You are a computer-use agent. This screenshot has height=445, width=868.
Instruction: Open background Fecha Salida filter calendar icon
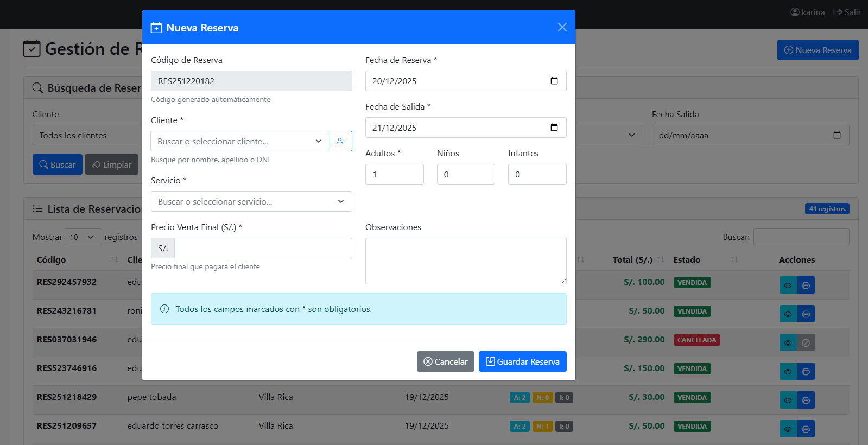pyautogui.click(x=837, y=135)
